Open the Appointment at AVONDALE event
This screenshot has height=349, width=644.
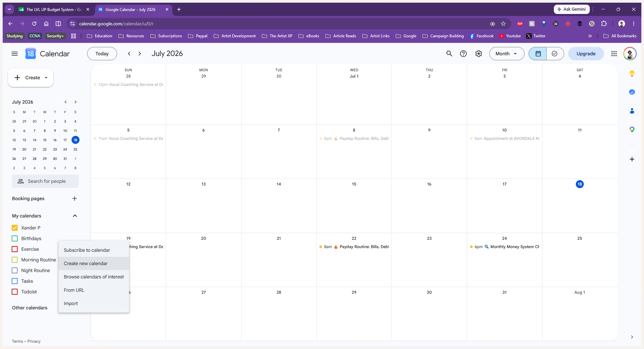point(504,139)
